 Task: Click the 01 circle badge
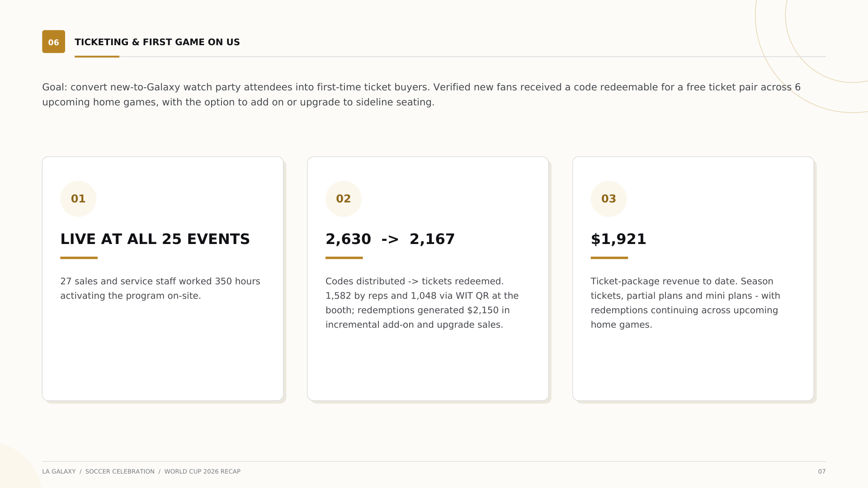pos(78,199)
